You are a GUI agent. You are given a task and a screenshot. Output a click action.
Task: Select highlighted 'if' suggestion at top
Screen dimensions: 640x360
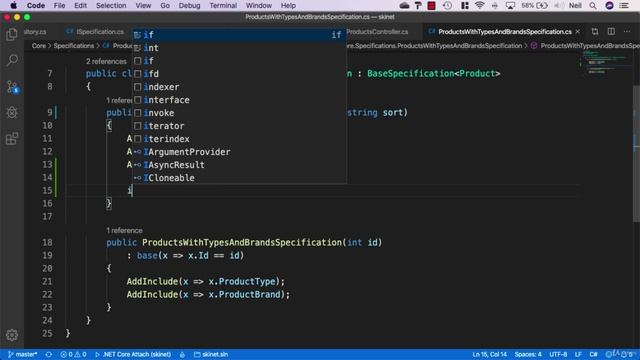coord(239,35)
